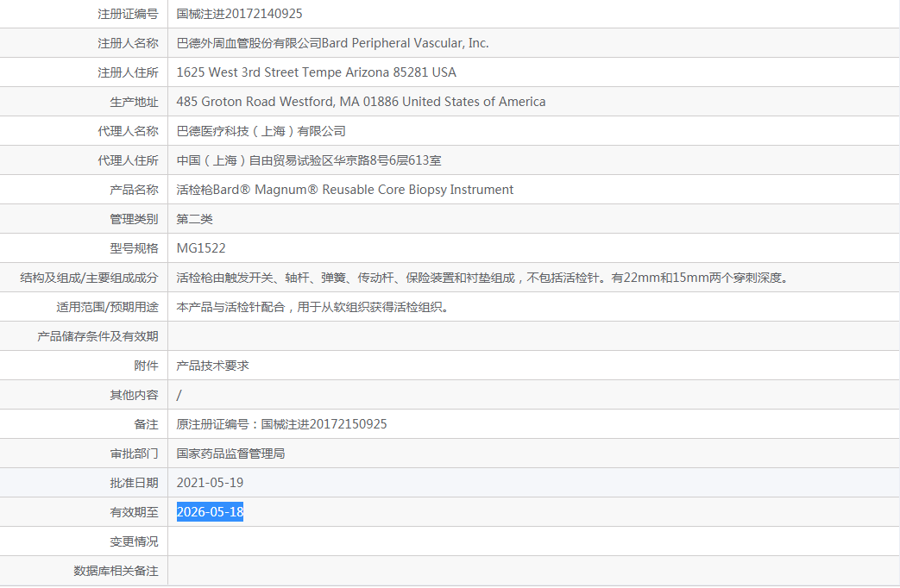Select the 批准日期 label
Image resolution: width=900 pixels, height=588 pixels.
(x=135, y=483)
